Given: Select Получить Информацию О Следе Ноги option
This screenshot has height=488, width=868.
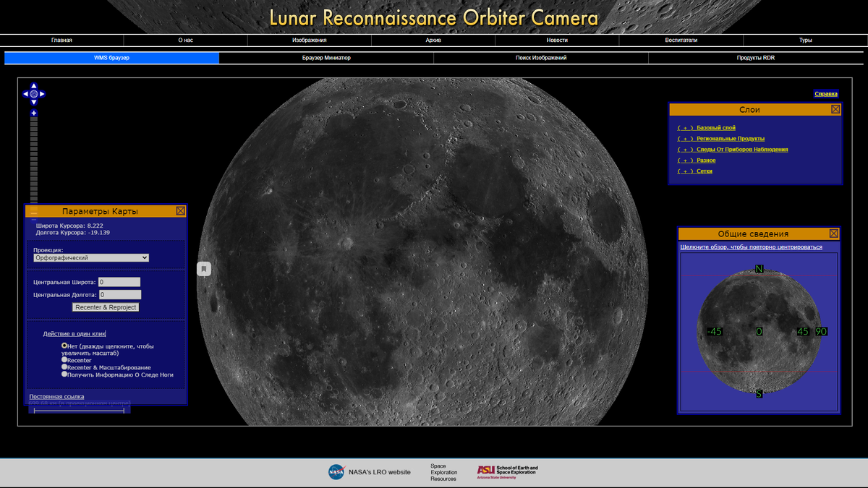Looking at the screenshot, I should 64,374.
